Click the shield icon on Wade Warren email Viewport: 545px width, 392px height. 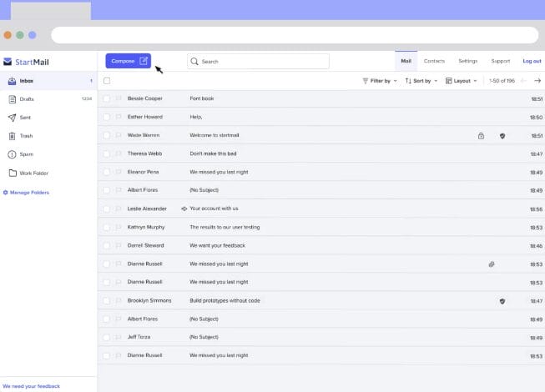[x=502, y=136]
